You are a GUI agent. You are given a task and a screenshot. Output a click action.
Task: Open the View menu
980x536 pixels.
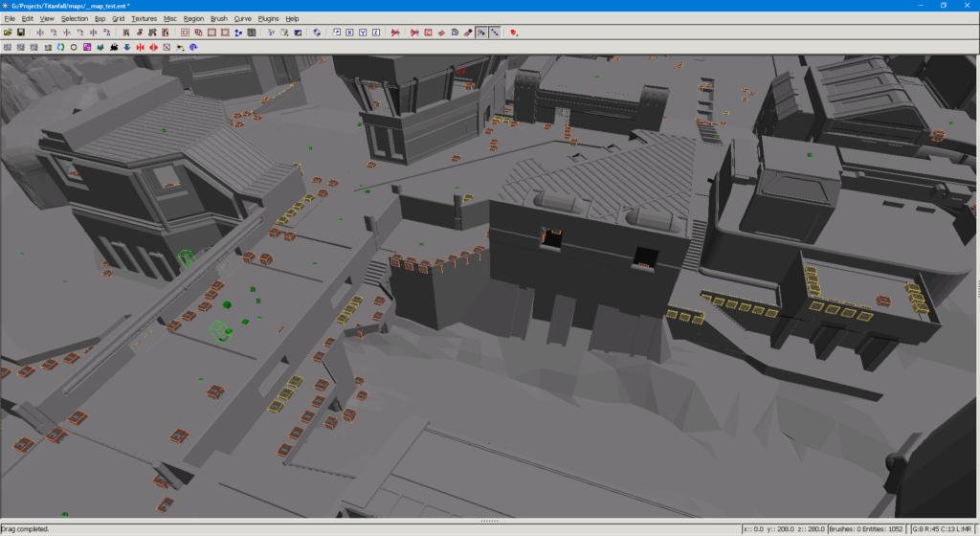tap(47, 19)
